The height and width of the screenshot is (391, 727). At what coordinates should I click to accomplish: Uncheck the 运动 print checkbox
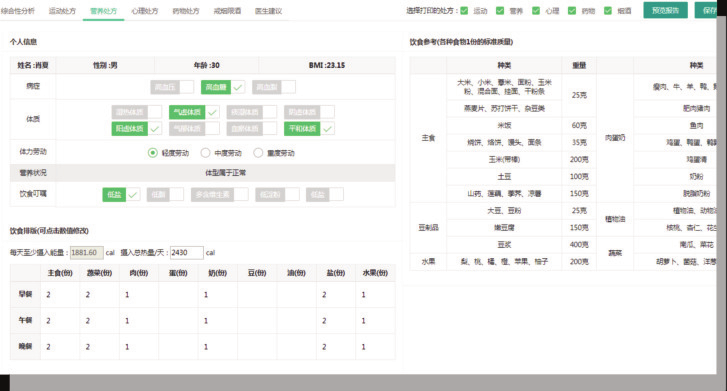(464, 11)
